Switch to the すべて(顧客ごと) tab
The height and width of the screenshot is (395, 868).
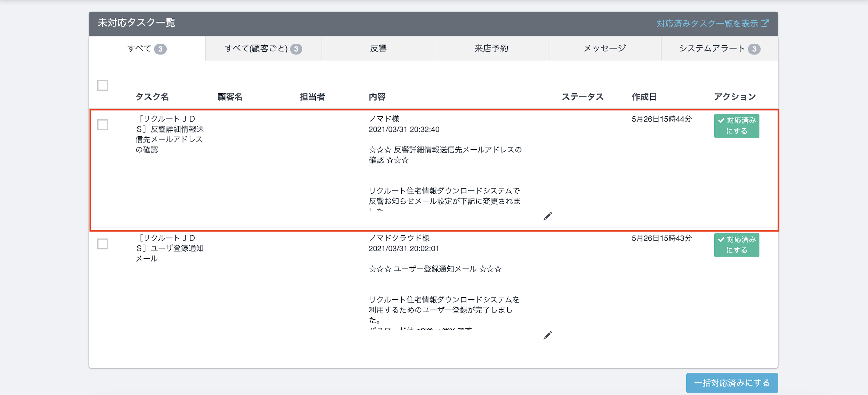tap(263, 48)
